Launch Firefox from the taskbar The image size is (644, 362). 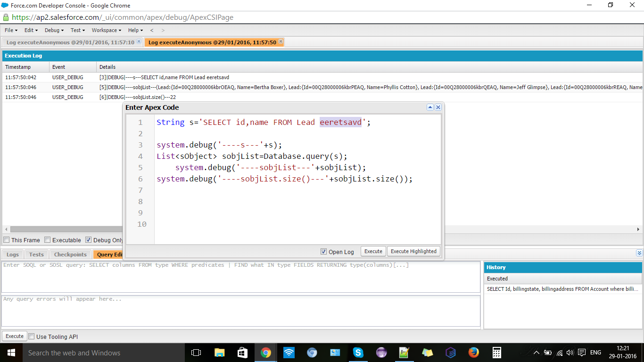tap(473, 353)
